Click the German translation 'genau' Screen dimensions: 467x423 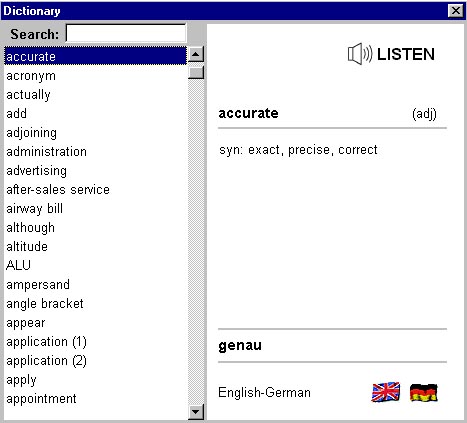point(240,346)
